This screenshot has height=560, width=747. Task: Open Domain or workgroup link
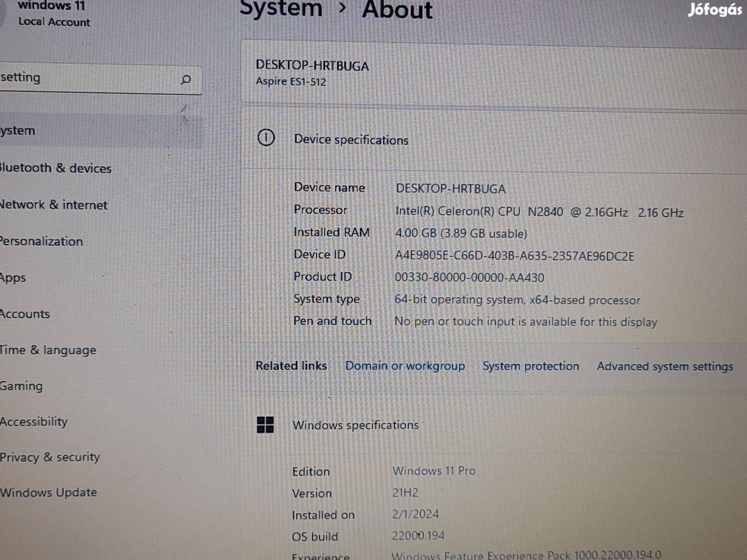coord(405,366)
